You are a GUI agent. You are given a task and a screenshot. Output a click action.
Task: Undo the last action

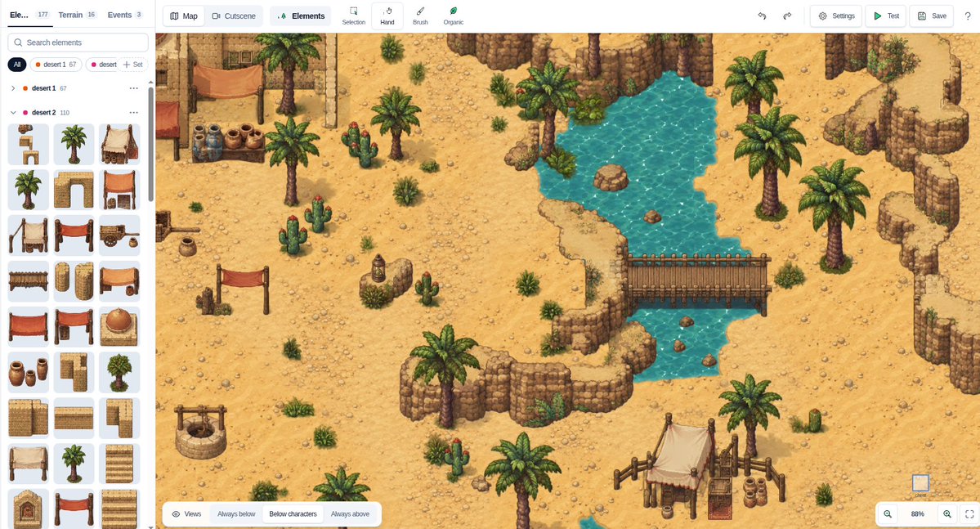point(762,16)
